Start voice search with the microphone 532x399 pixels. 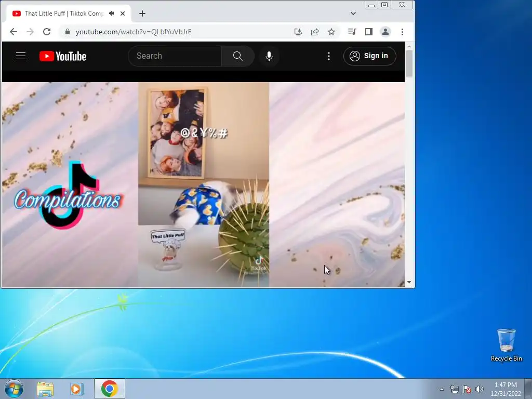(269, 56)
